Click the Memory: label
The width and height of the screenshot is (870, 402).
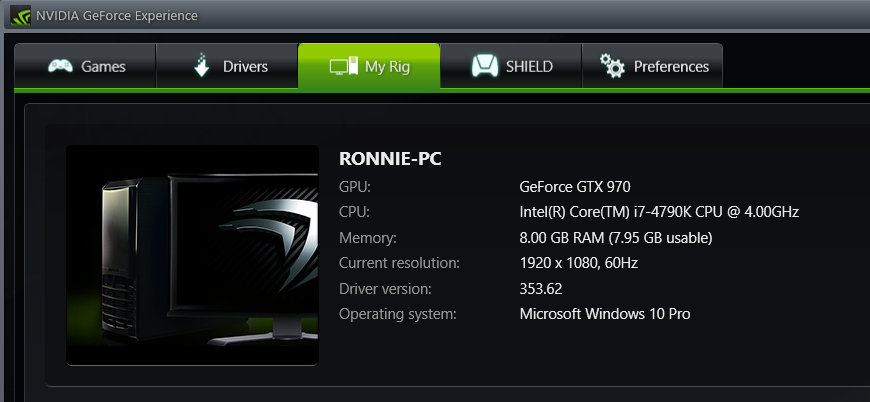368,238
